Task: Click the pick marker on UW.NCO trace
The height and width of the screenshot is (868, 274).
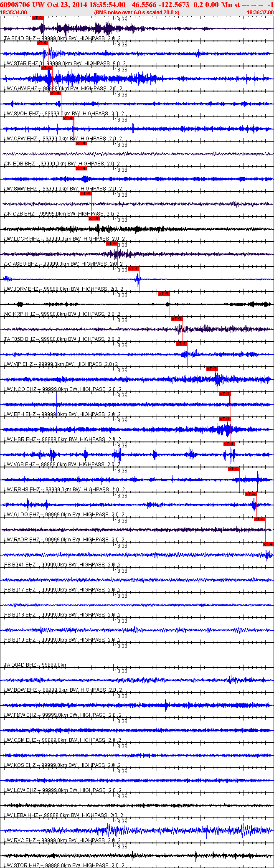Action: (x=212, y=369)
